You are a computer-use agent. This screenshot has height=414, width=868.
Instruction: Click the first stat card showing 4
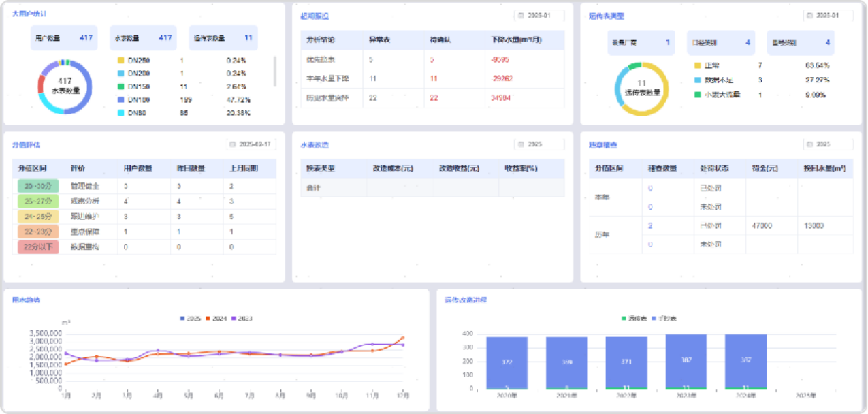[720, 42]
